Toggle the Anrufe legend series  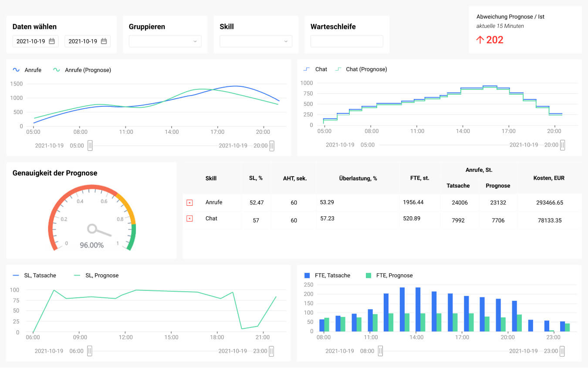pos(27,70)
